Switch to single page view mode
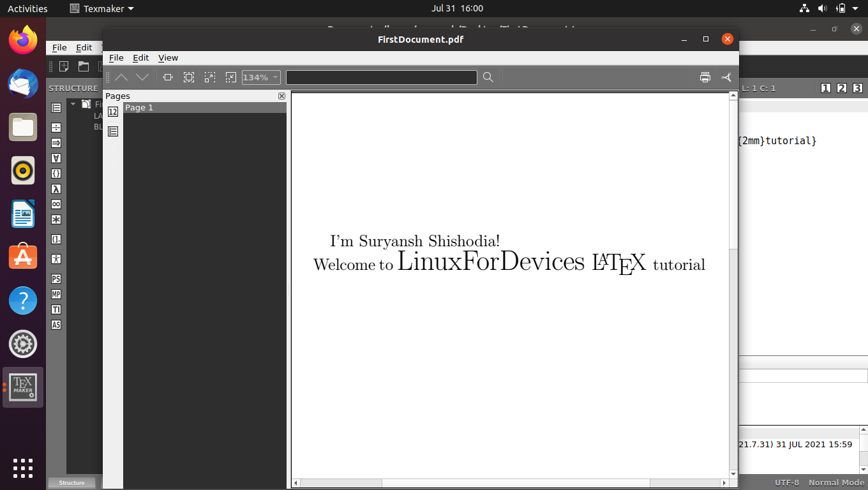Image resolution: width=868 pixels, height=490 pixels. 113,111
